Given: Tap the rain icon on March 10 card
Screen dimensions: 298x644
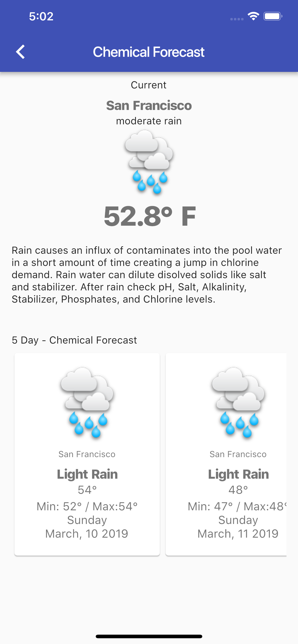Looking at the screenshot, I should click(x=87, y=402).
